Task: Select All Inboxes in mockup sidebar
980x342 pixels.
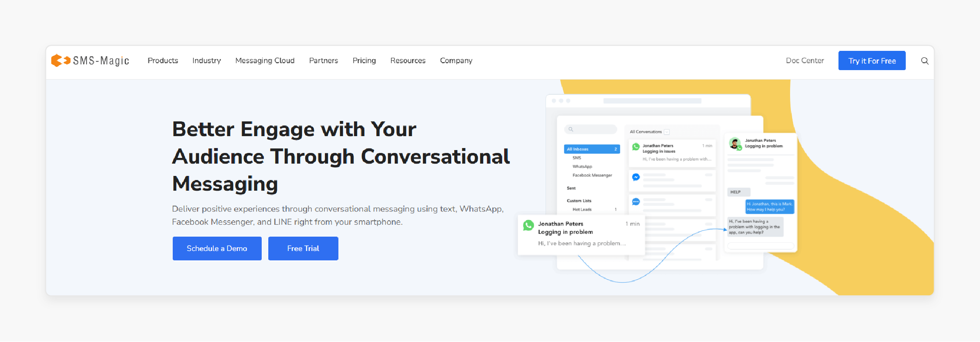Action: (x=592, y=149)
